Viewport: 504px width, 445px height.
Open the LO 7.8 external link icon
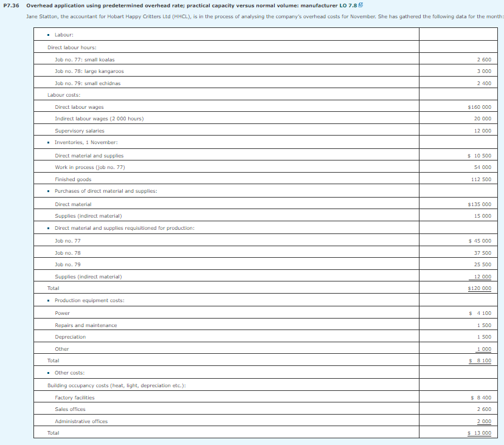click(362, 5)
